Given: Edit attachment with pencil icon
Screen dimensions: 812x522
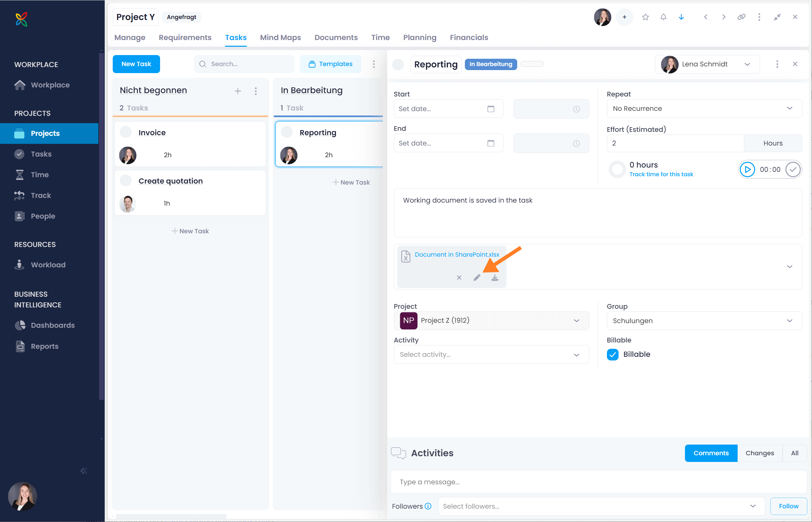Looking at the screenshot, I should 477,278.
